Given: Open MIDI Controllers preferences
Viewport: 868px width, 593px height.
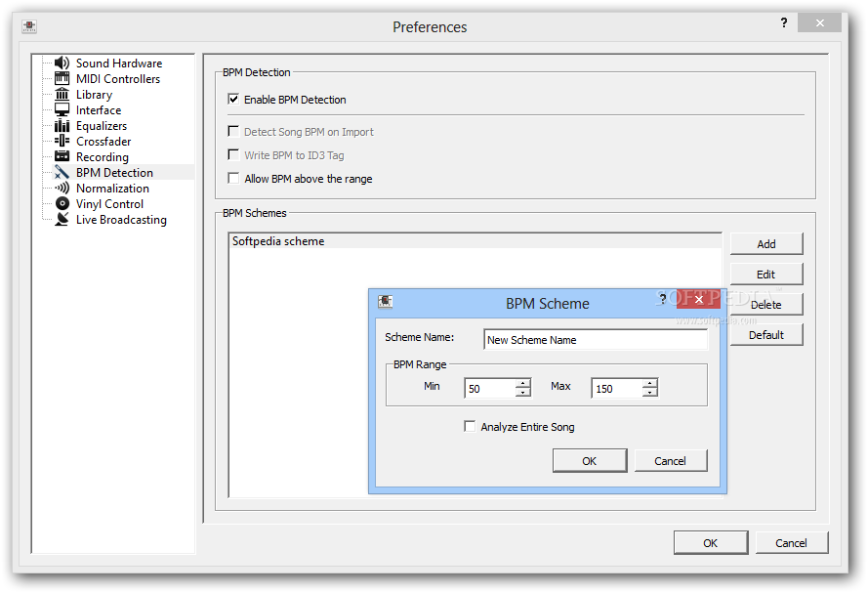Looking at the screenshot, I should tap(118, 78).
